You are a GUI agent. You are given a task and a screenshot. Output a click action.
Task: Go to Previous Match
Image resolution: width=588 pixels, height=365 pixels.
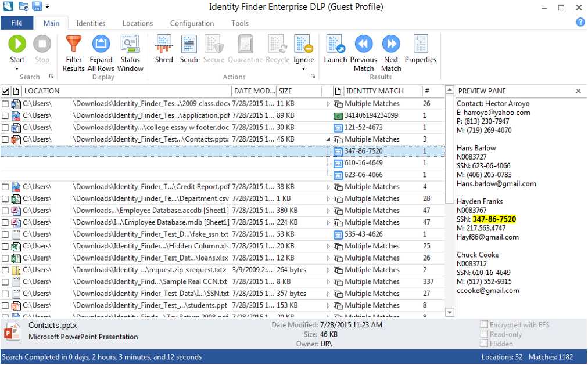(x=363, y=44)
